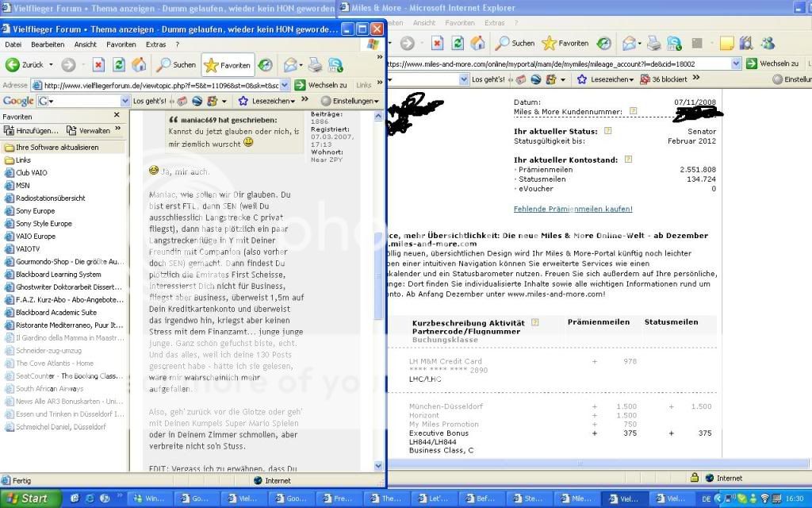Image resolution: width=812 pixels, height=508 pixels.
Task: Close the Favoriten sidebar panel
Action: [117, 116]
